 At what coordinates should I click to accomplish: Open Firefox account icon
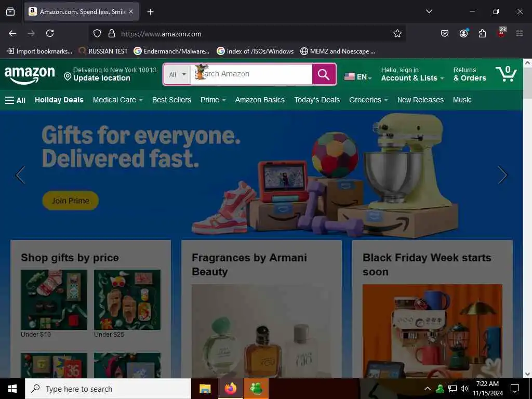(x=463, y=33)
